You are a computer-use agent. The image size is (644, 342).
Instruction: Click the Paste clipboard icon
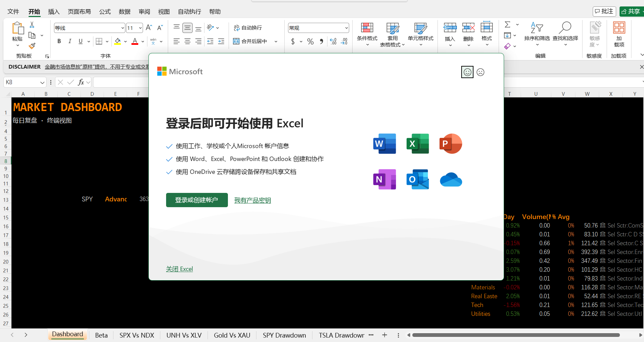click(x=17, y=28)
